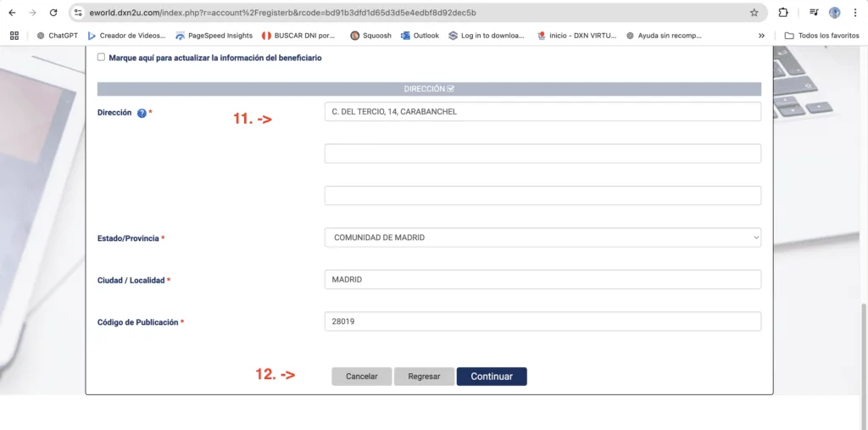Screen dimensions: 868x430
Task: Open the media control icon in toolbar
Action: [x=813, y=13]
